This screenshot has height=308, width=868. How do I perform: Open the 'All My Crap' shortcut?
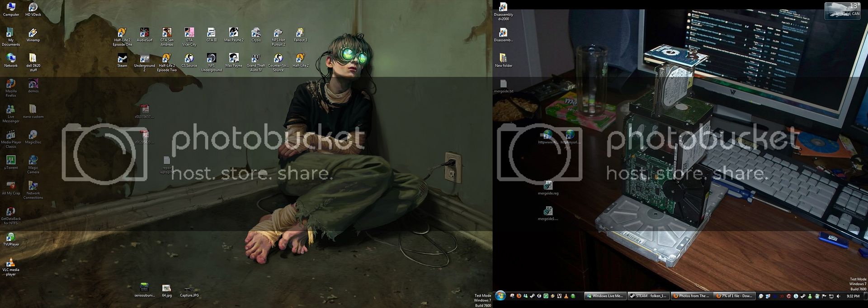[x=11, y=188]
